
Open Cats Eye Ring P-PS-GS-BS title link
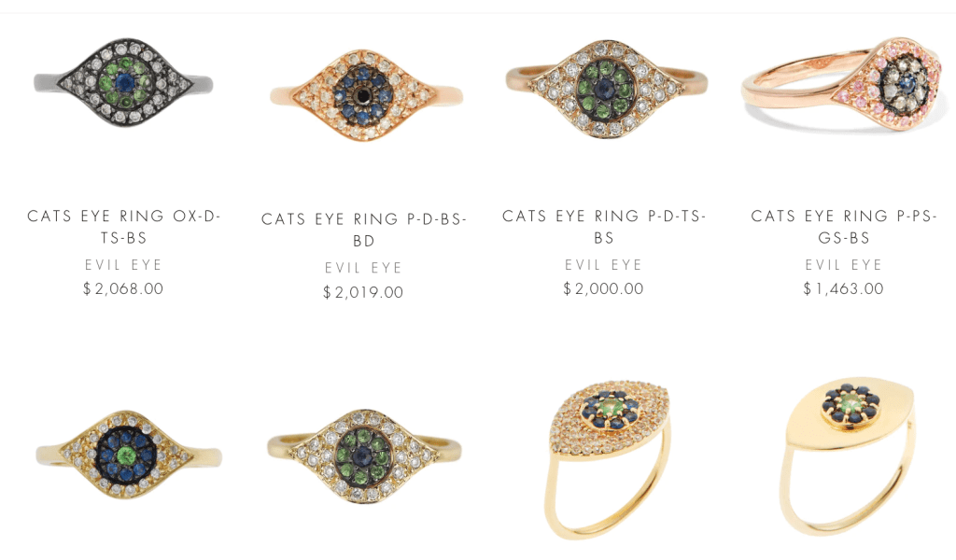pos(844,227)
